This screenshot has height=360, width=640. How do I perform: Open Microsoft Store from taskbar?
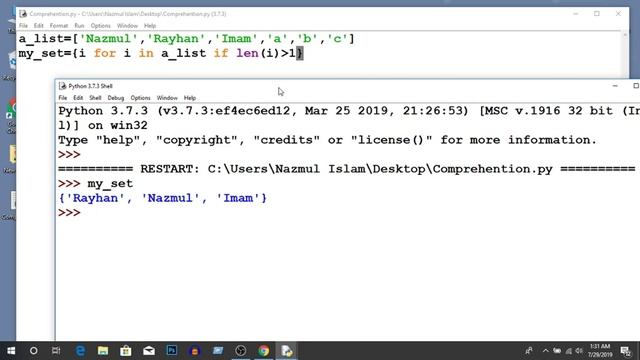(126, 351)
